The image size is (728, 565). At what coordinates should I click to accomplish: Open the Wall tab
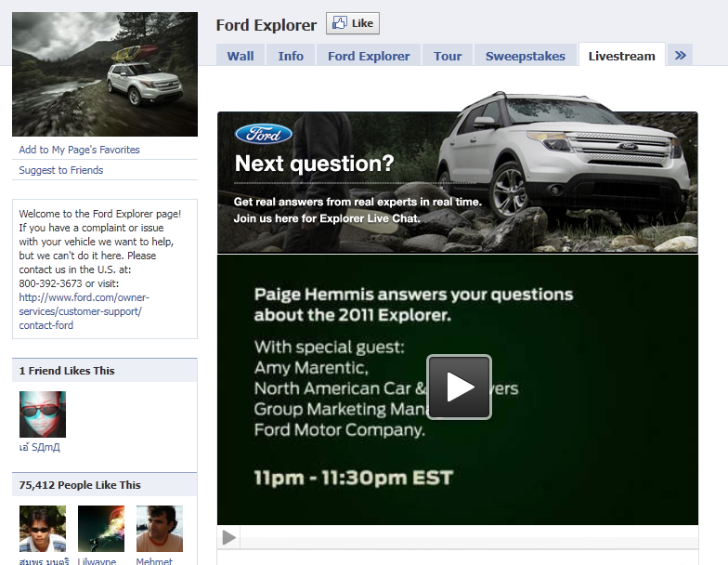click(240, 56)
